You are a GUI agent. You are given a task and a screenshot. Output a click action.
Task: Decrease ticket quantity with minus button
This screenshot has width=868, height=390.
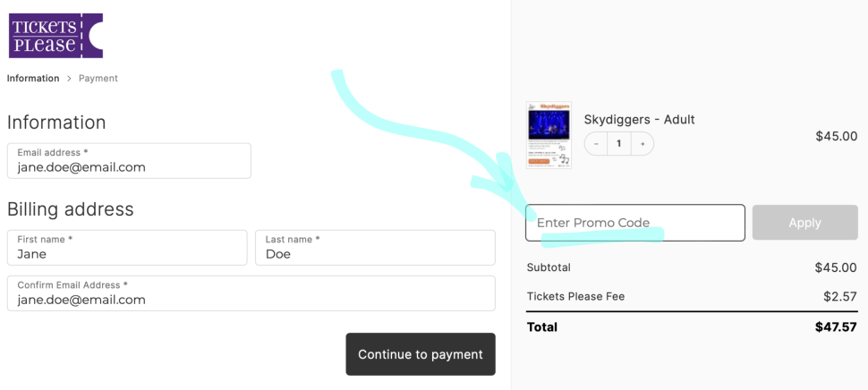click(596, 144)
